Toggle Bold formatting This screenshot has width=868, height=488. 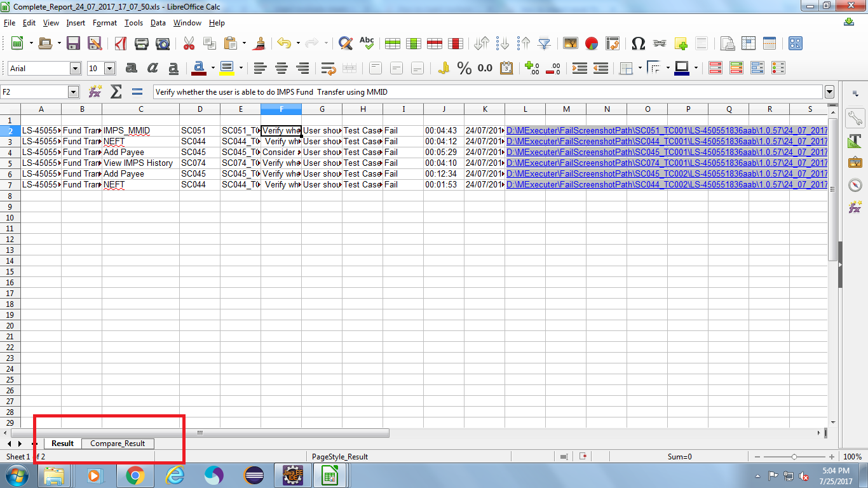tap(132, 68)
